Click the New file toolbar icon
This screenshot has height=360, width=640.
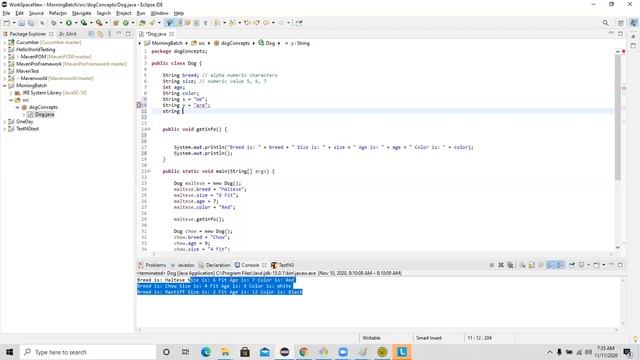tap(7, 23)
